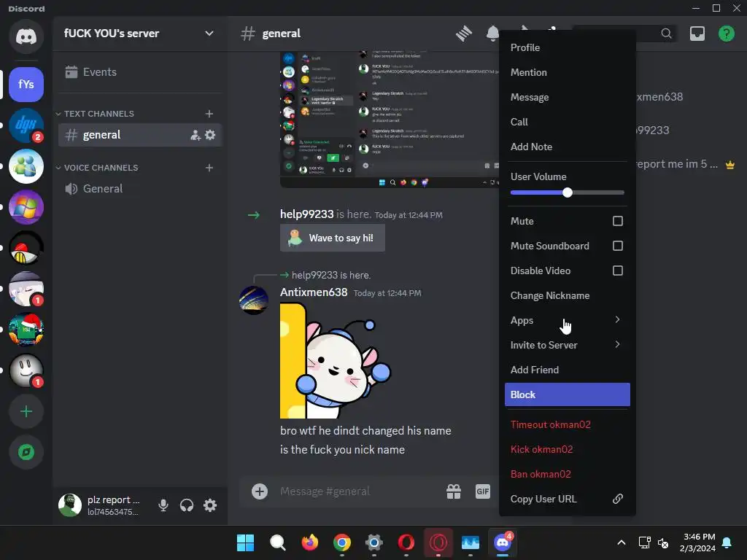Add a new text channel

pos(209,114)
